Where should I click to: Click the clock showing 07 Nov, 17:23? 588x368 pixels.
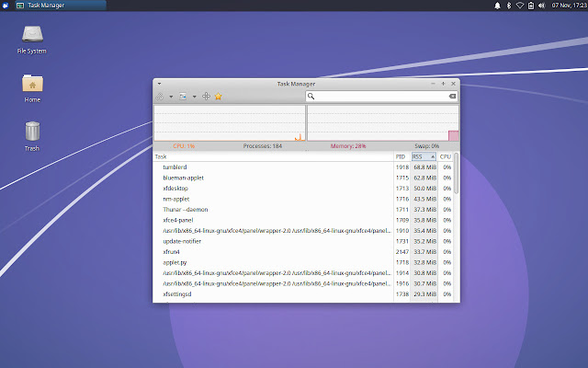[570, 6]
